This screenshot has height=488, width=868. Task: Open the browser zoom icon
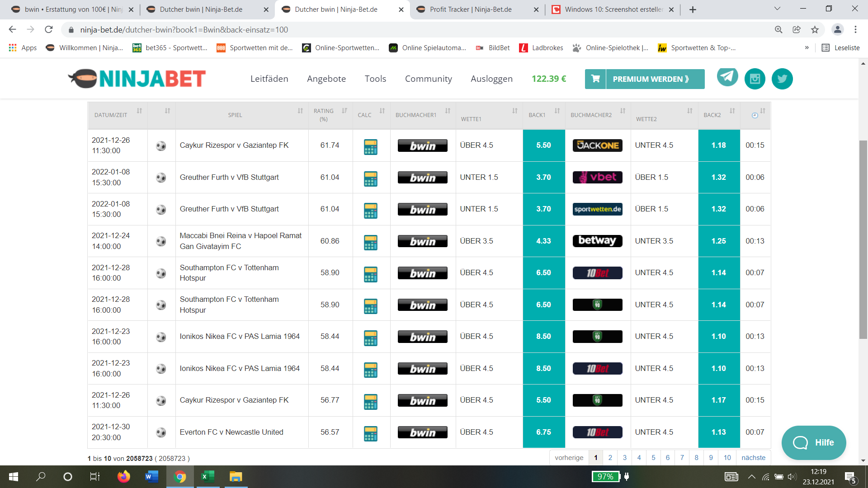(x=778, y=30)
